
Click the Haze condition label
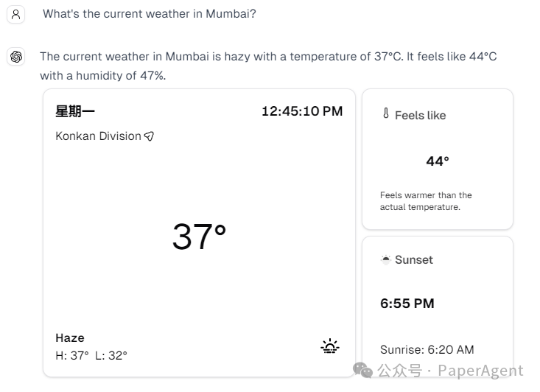(70, 337)
